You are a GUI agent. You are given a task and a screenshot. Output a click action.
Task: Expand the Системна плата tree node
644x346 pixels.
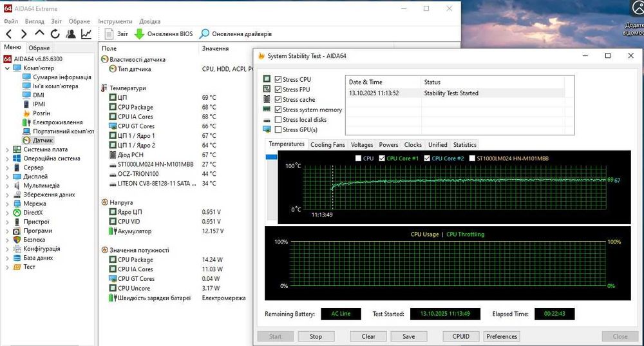click(x=7, y=149)
